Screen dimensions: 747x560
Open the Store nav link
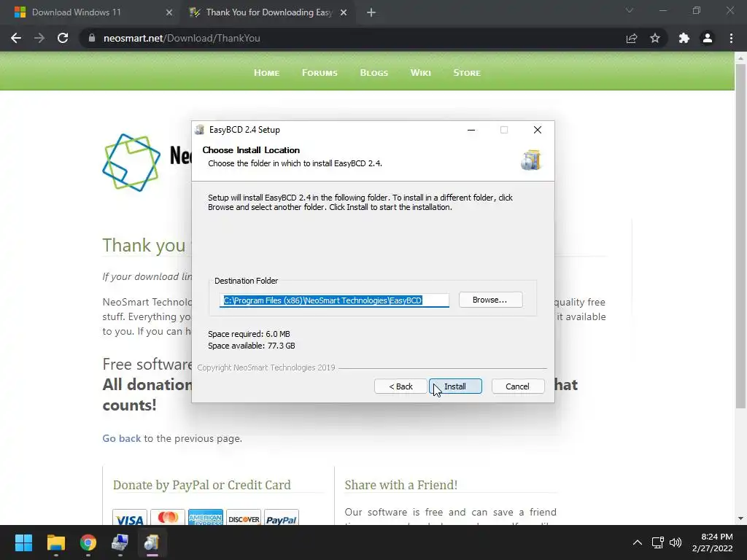(x=467, y=73)
